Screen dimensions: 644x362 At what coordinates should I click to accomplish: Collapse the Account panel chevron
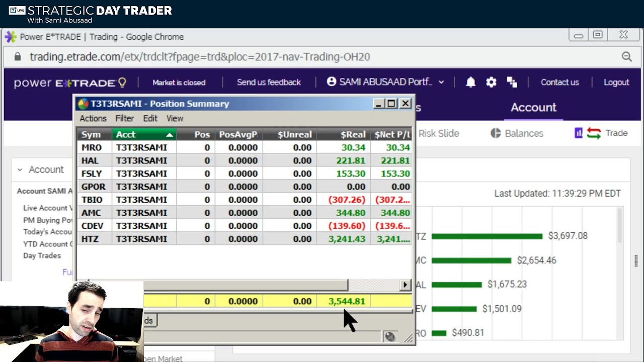coord(20,169)
